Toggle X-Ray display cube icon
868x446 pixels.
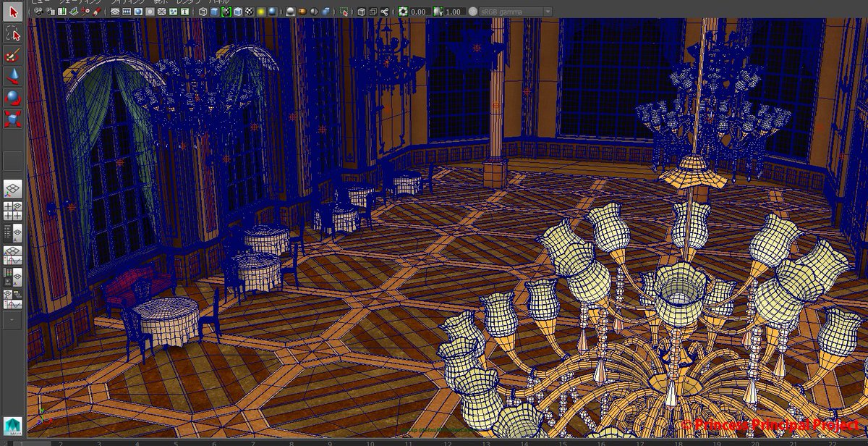point(361,12)
